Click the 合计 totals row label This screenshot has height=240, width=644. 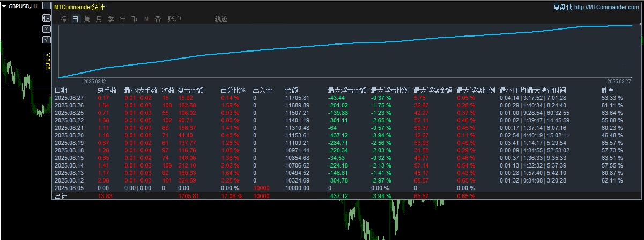pyautogui.click(x=61, y=197)
